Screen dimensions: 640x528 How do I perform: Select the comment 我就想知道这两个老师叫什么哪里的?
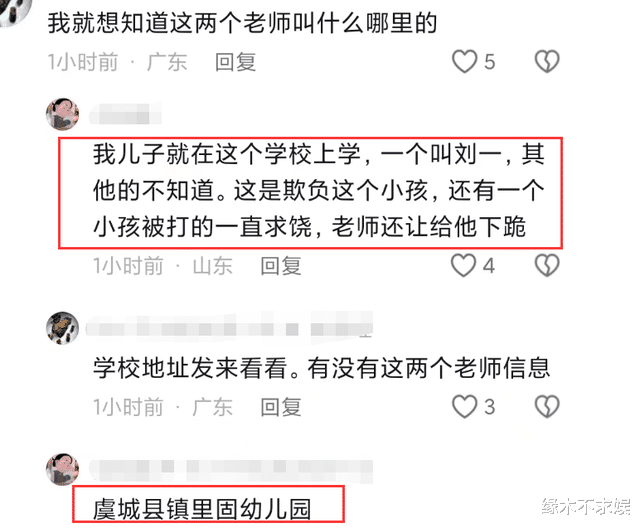point(243,23)
